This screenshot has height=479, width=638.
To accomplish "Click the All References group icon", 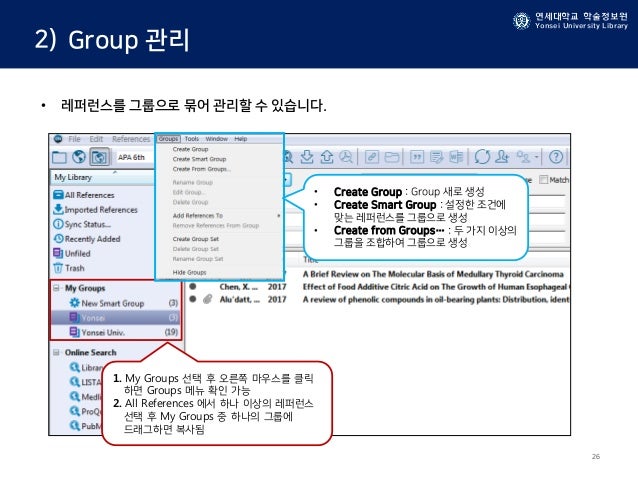I will point(58,195).
